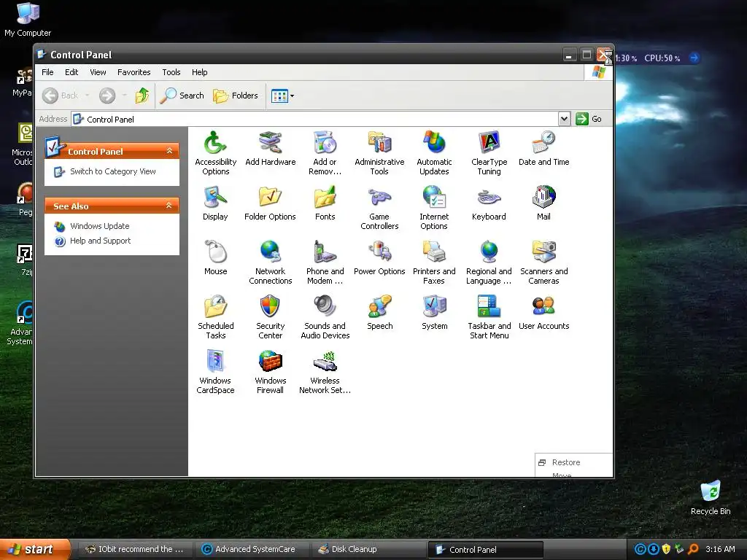Screen dimensions: 747x560
Task: Open the View menu
Action: tap(98, 72)
